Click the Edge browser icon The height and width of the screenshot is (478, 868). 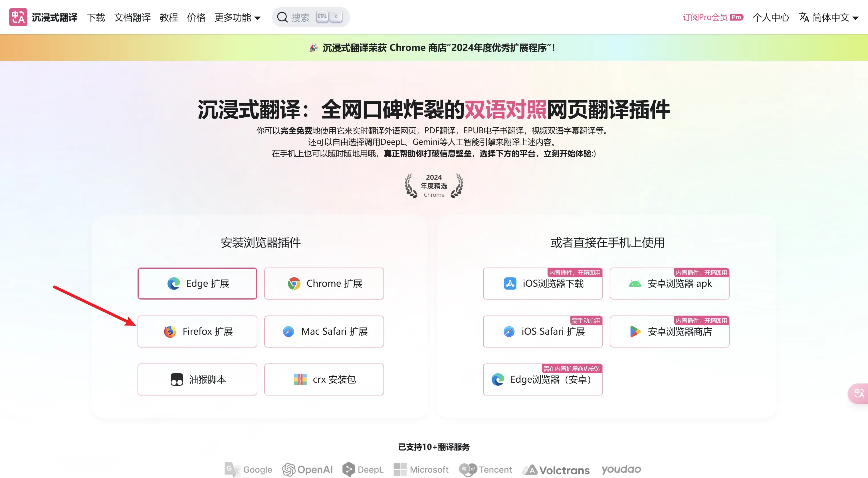173,284
